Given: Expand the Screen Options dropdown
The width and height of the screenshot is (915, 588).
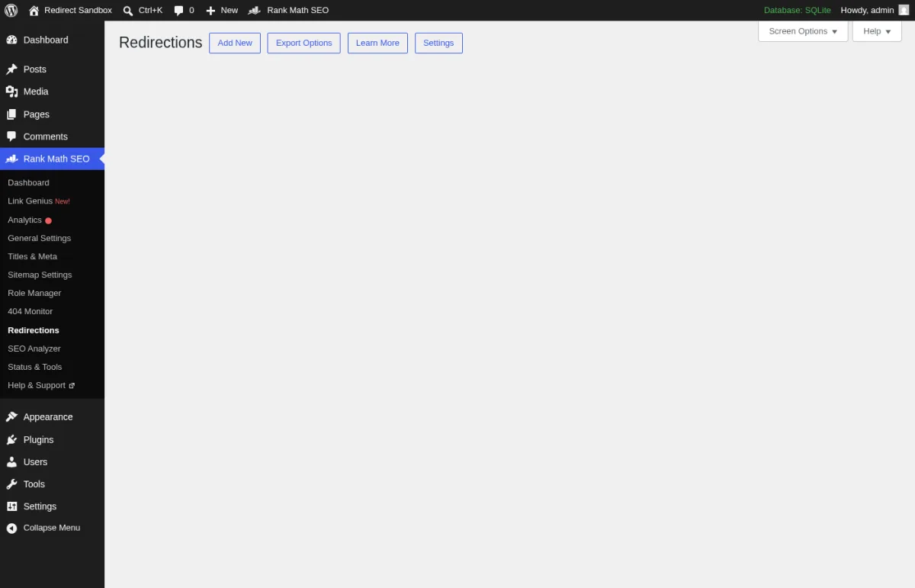Looking at the screenshot, I should pyautogui.click(x=803, y=31).
